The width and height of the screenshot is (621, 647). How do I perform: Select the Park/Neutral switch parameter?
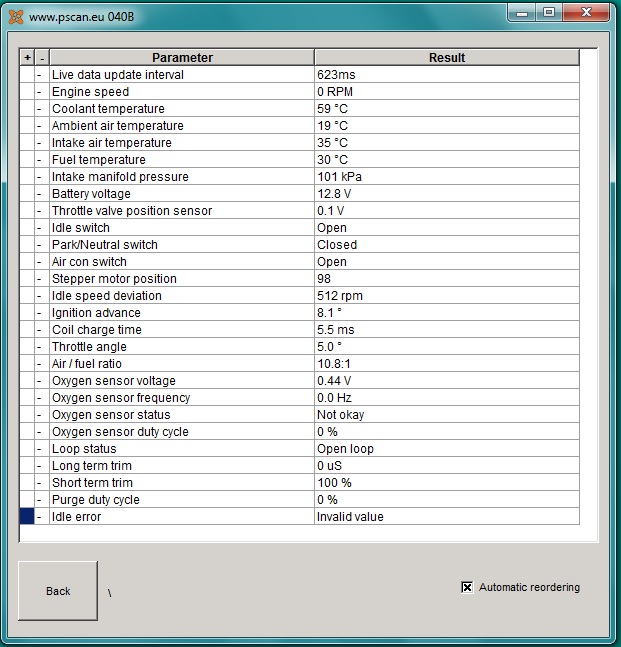pos(182,245)
